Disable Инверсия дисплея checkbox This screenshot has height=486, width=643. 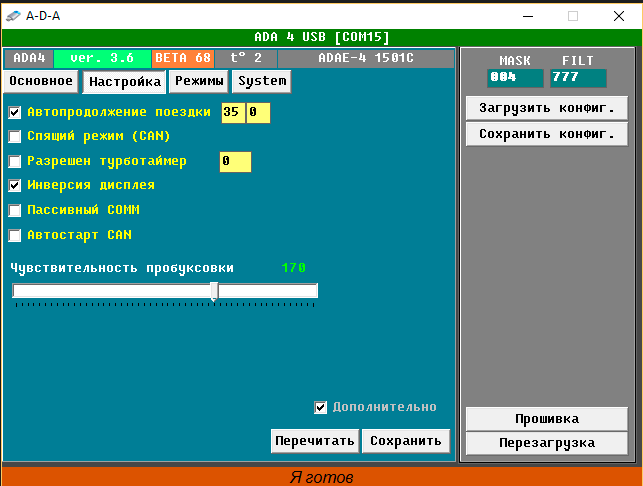coord(14,185)
